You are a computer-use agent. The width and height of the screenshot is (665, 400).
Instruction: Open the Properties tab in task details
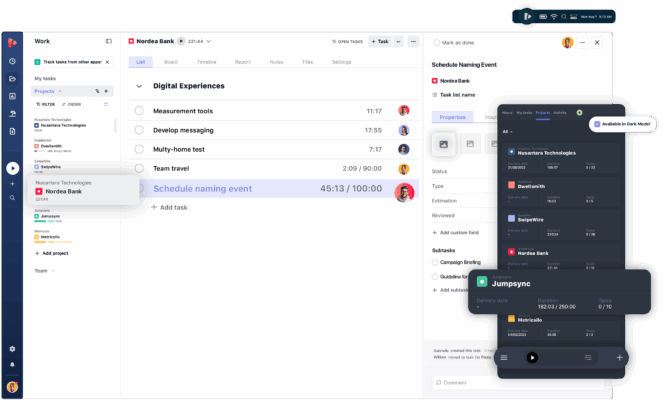[453, 117]
